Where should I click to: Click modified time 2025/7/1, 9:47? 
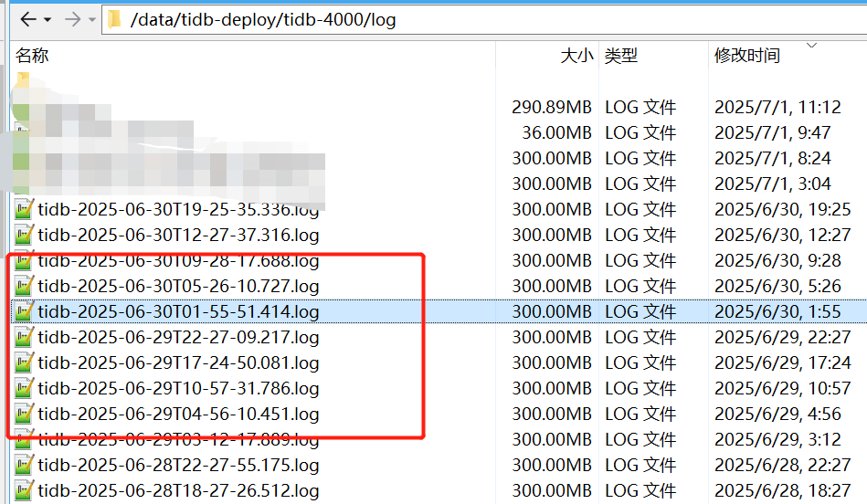click(x=773, y=132)
